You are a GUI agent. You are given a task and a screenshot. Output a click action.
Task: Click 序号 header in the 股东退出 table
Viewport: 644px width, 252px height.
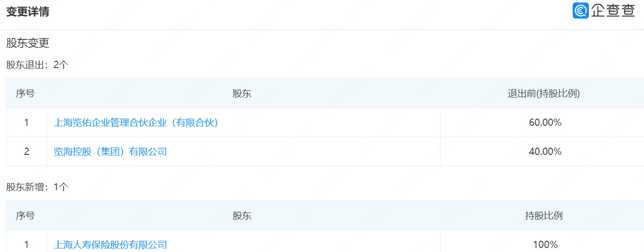(x=25, y=94)
